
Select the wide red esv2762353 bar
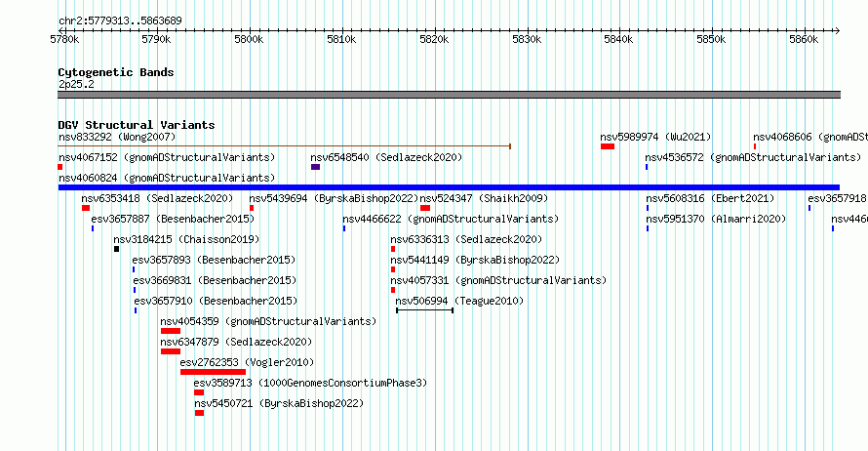pyautogui.click(x=214, y=372)
